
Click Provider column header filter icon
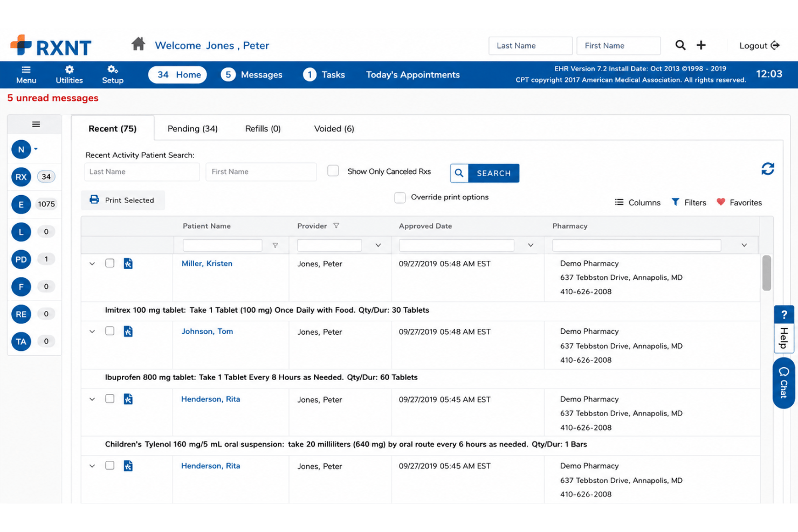coord(336,226)
